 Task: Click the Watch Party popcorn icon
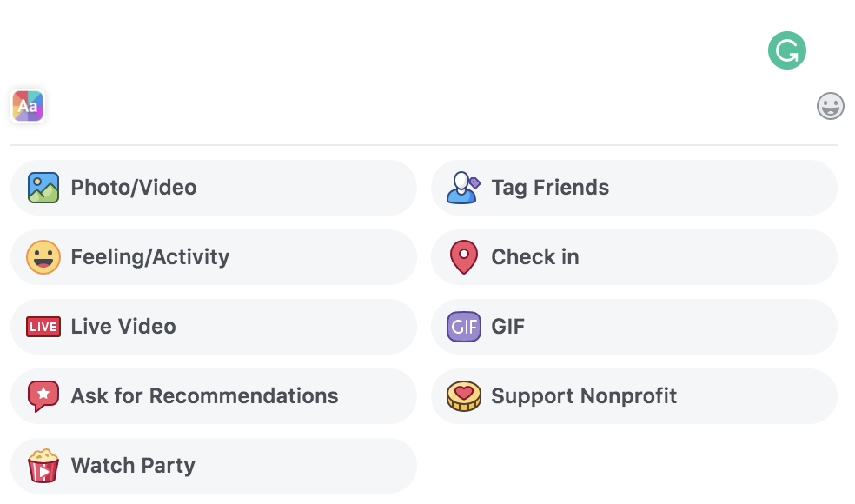tap(42, 465)
